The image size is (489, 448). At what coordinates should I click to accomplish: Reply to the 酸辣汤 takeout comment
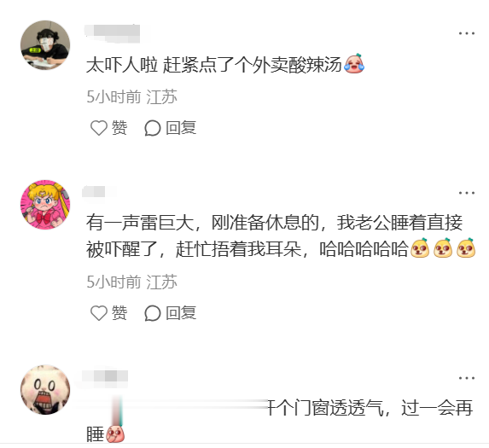pos(171,128)
